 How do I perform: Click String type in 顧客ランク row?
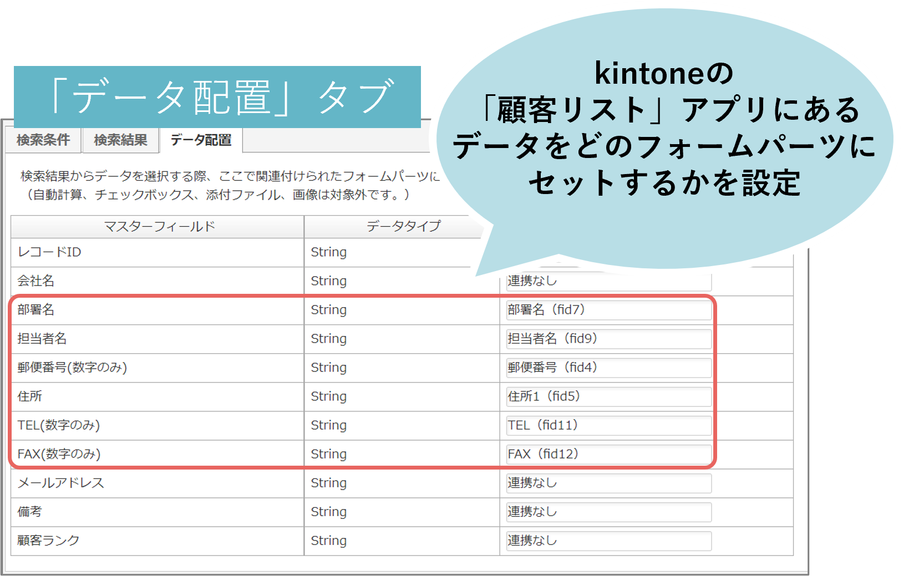pyautogui.click(x=328, y=541)
